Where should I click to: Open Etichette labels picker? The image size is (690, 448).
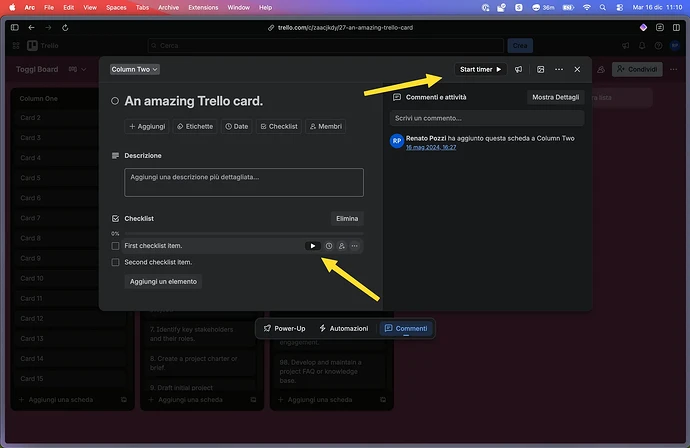click(195, 126)
